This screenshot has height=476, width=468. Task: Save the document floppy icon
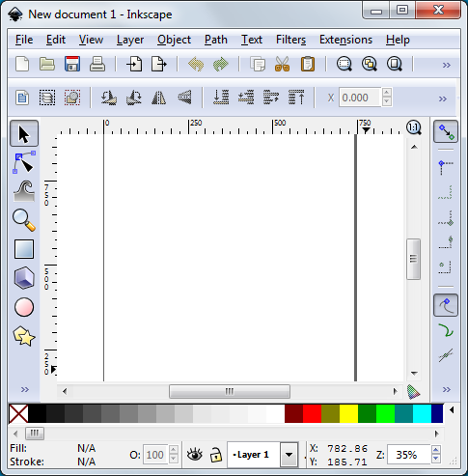72,64
